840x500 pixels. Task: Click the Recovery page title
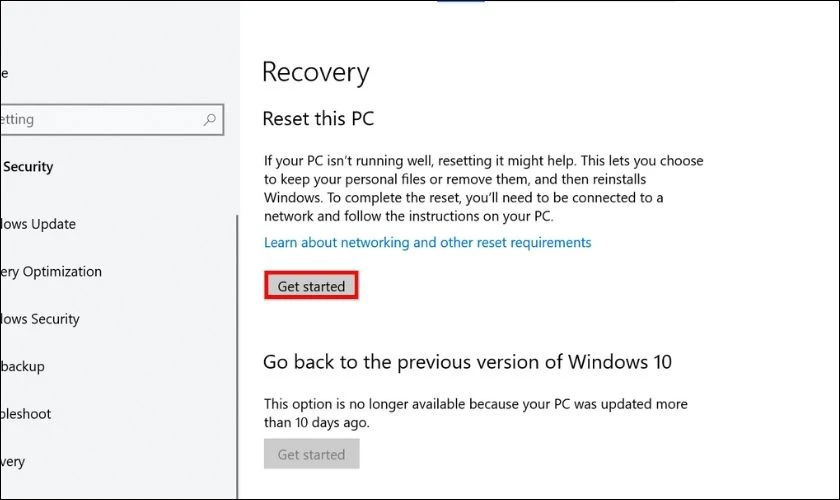click(316, 72)
